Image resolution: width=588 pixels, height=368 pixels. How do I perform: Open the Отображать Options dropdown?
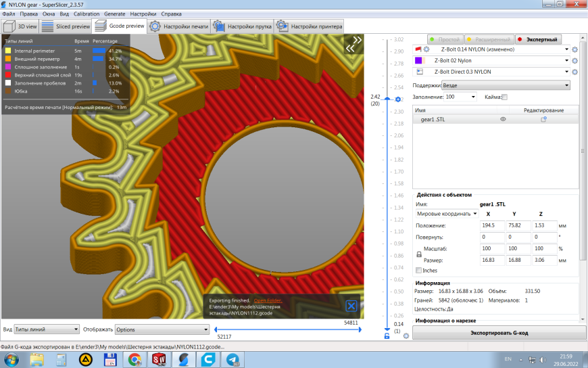(162, 329)
